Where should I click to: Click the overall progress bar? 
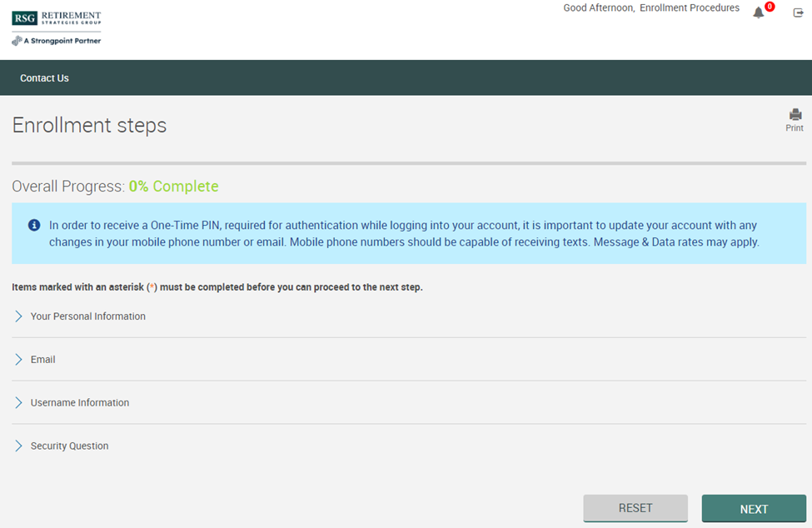point(408,163)
